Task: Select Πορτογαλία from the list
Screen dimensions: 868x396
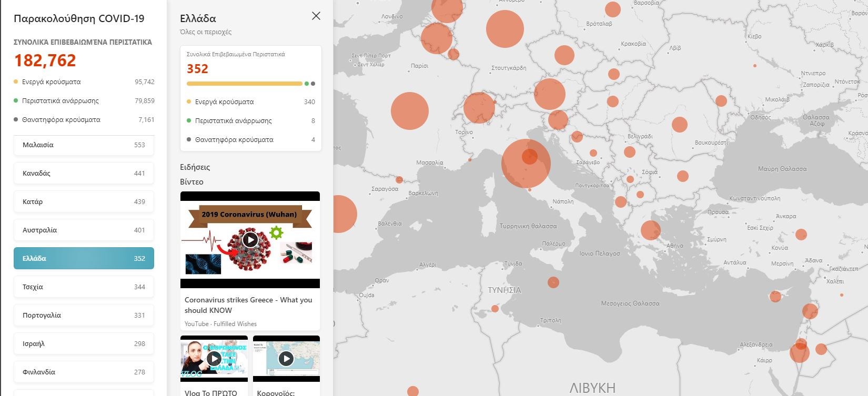Action: [84, 316]
